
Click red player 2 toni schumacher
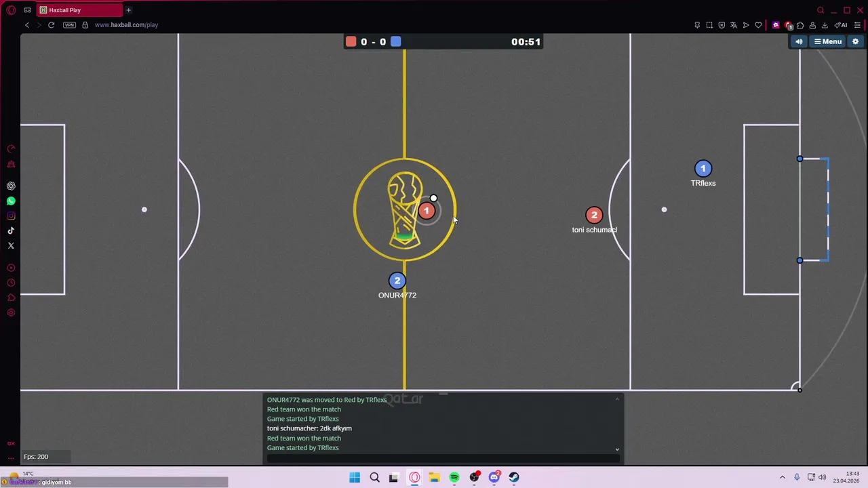tap(594, 216)
